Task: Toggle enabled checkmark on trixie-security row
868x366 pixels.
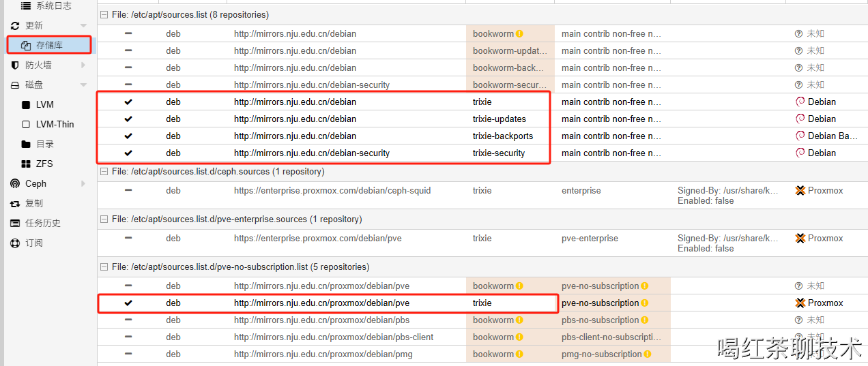Action: tap(128, 153)
